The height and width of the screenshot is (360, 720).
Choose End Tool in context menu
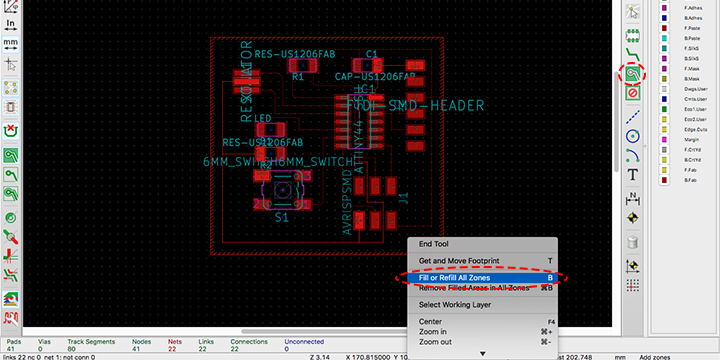pos(483,244)
